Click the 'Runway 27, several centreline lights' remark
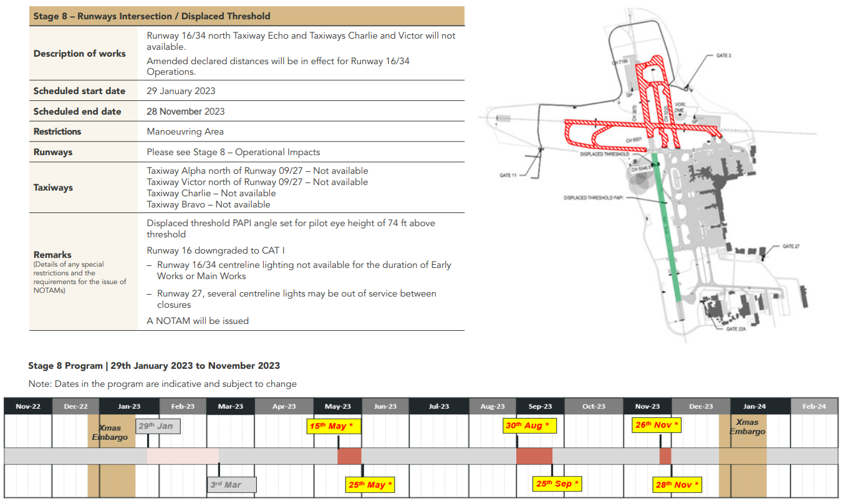This screenshot has height=504, width=843. click(297, 299)
